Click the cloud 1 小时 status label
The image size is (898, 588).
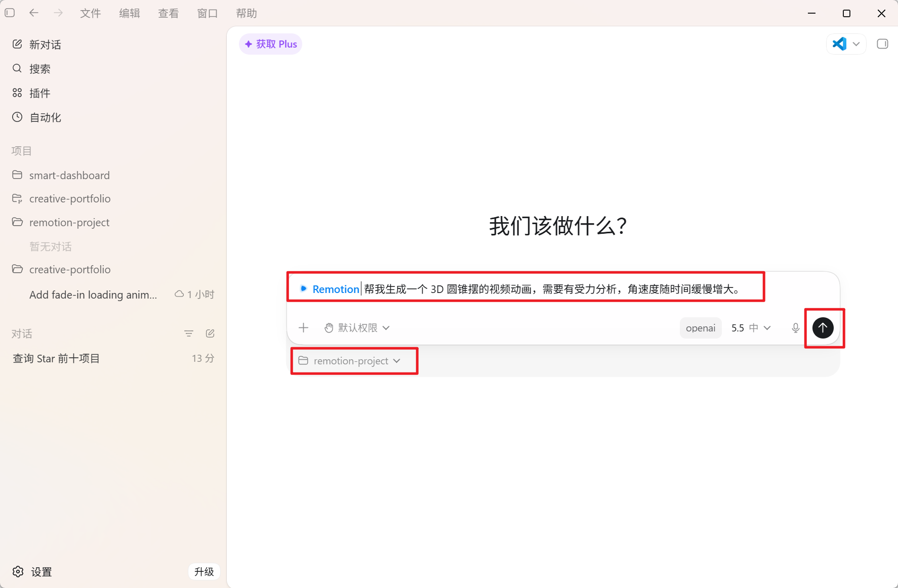coord(194,294)
